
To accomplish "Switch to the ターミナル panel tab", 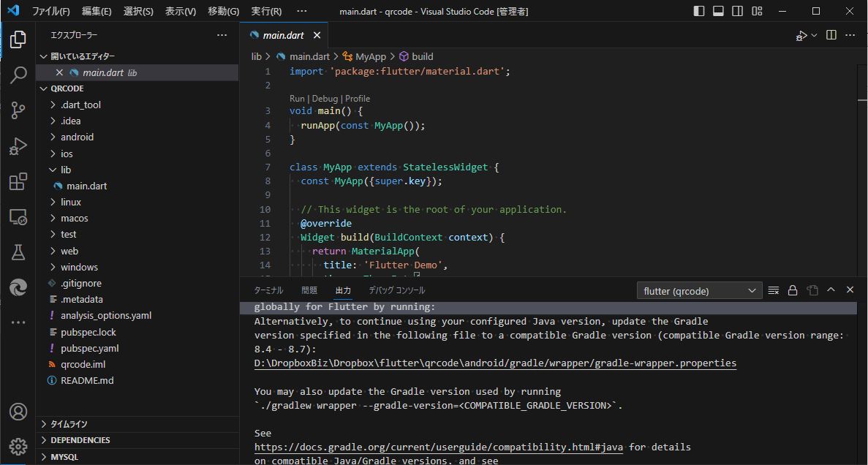I will click(268, 290).
